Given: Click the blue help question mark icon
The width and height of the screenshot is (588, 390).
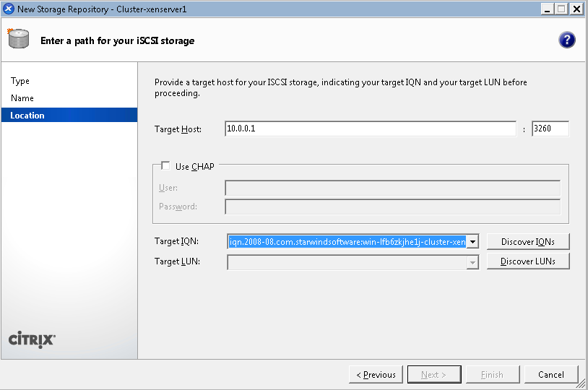Looking at the screenshot, I should (x=567, y=40).
